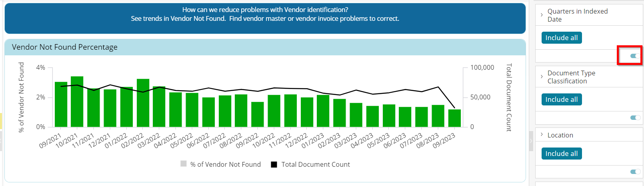Click the 12/2022 x-axis date label
The width and height of the screenshot is (644, 186).
(296, 141)
